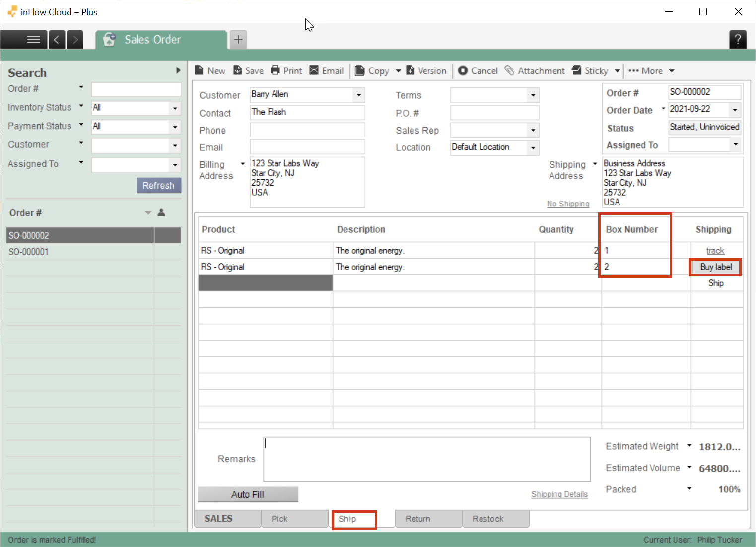
Task: Sort the Order # list using arrow
Action: (x=148, y=213)
